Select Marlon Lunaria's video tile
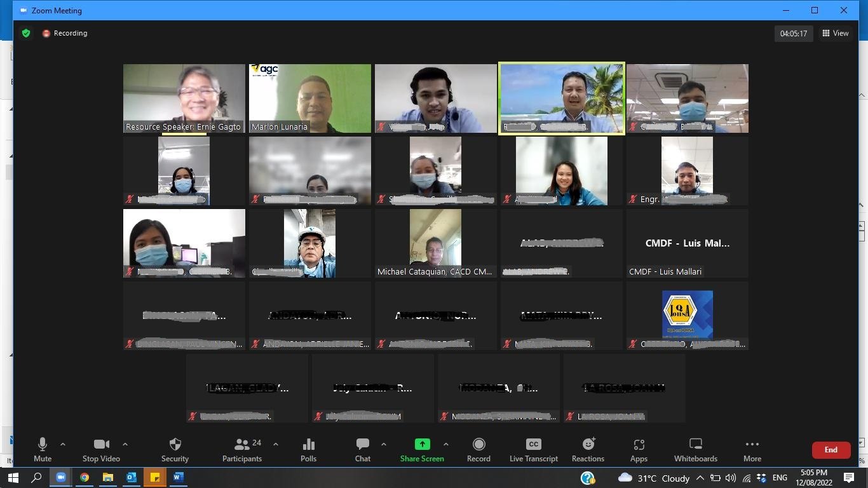Viewport: 868px width, 488px height. point(310,98)
